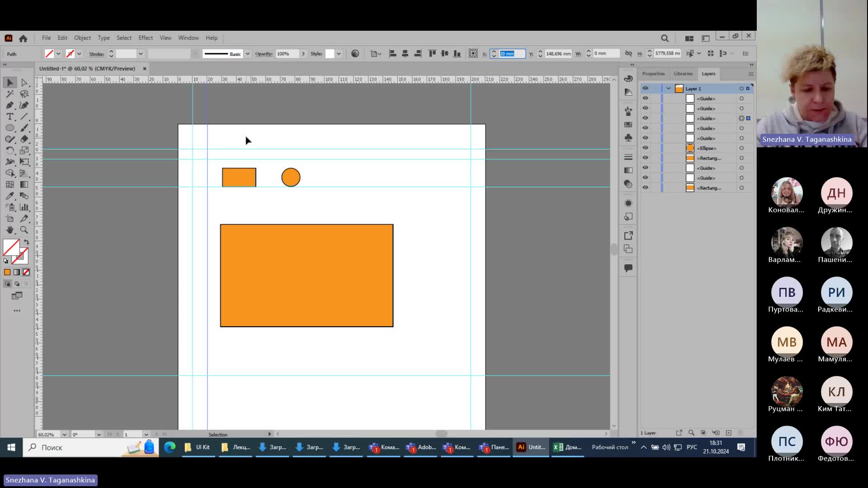The width and height of the screenshot is (868, 488).
Task: Hide the Ellipse sublayer via eye icon
Action: point(645,148)
